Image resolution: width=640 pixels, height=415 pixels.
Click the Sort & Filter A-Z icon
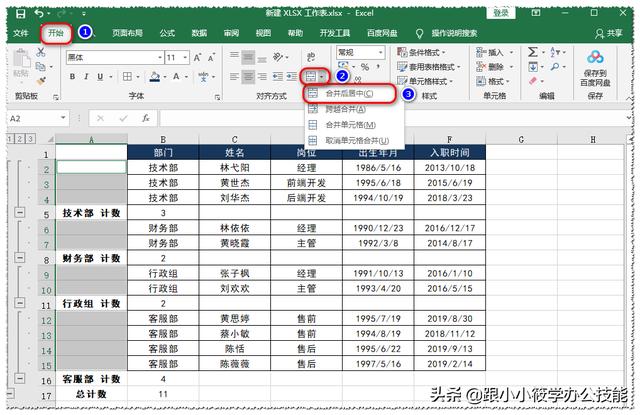(x=555, y=52)
